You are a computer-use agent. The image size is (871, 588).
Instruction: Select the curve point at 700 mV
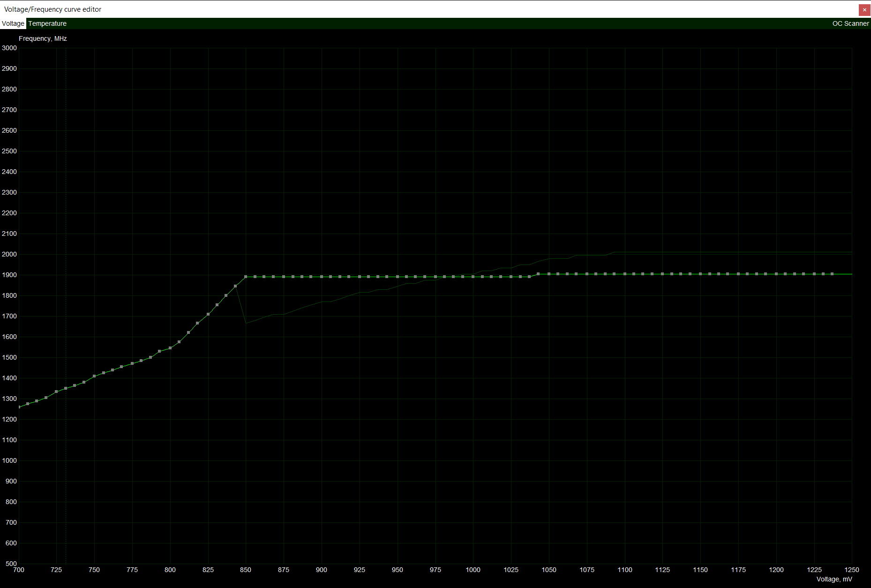(x=19, y=407)
